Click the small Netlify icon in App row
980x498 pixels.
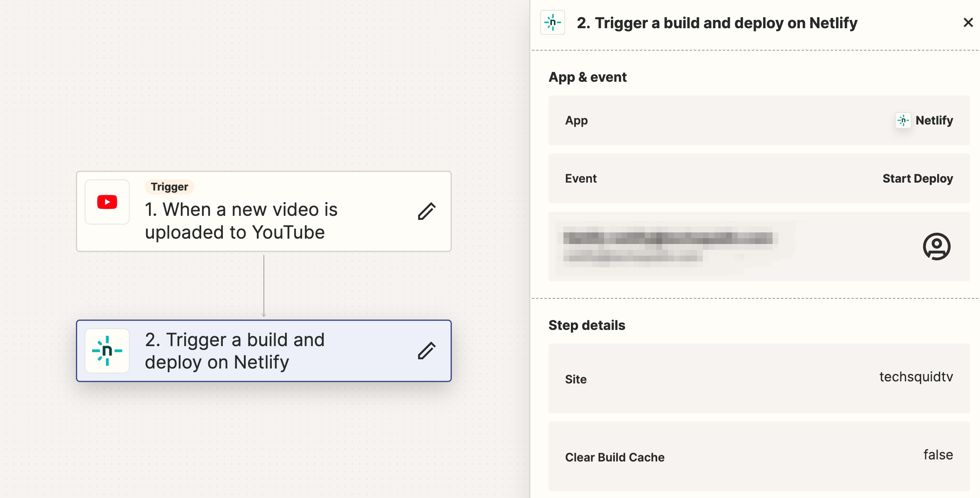(903, 120)
